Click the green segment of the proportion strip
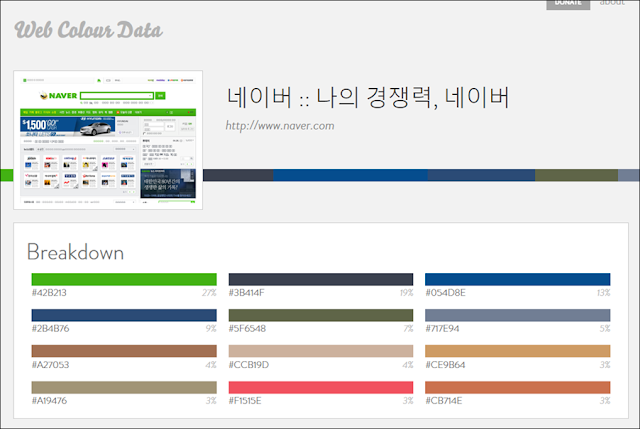 pyautogui.click(x=7, y=175)
